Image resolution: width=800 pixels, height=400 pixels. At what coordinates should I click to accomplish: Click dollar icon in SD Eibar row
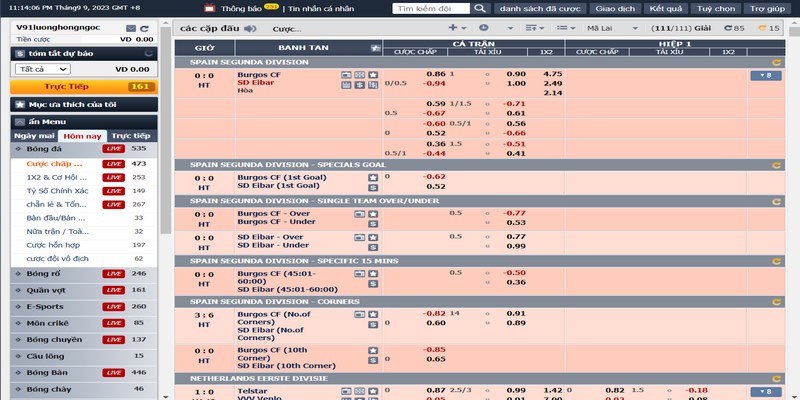pyautogui.click(x=360, y=85)
